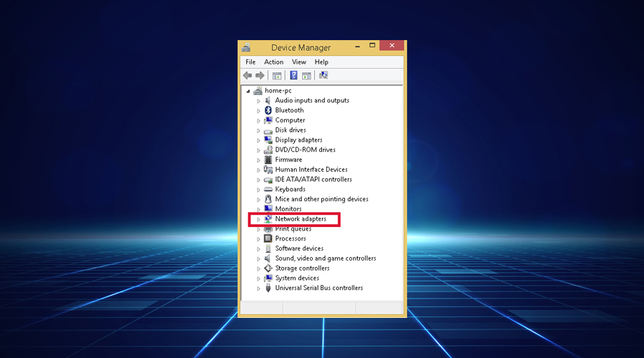Click the Keyboards icon
The width and height of the screenshot is (644, 358).
click(268, 189)
